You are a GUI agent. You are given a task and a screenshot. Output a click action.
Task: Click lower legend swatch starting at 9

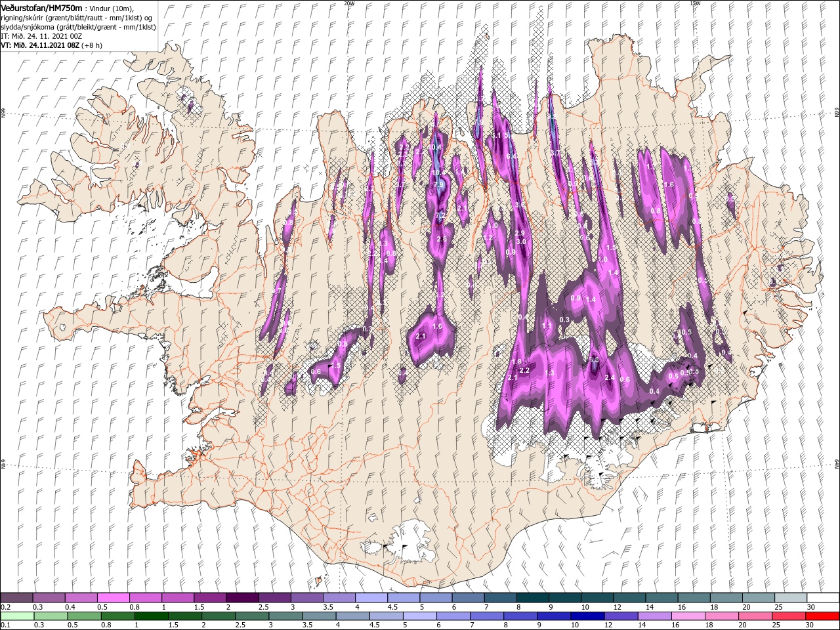point(553,616)
